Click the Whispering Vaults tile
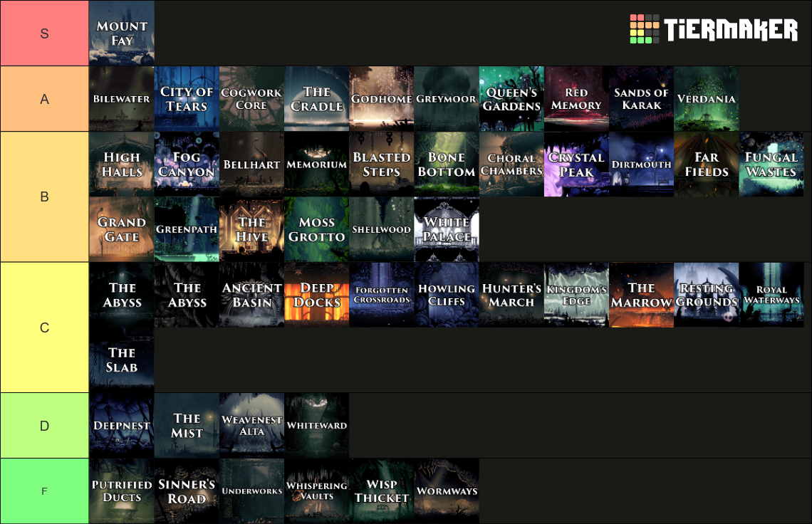The image size is (812, 524). click(x=316, y=491)
